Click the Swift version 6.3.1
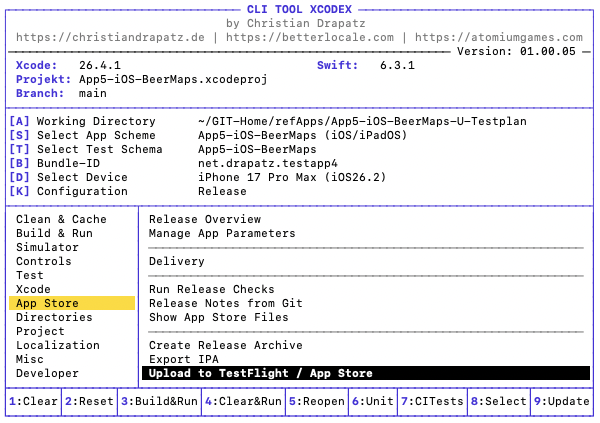Viewport: 600px width, 423px height. 397,65
